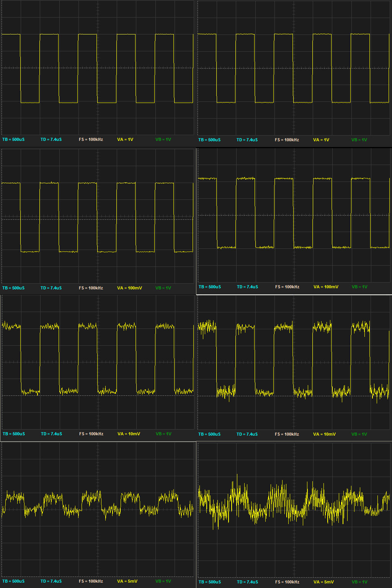Click FS = 100kHz in left VA = 100mV panel

(x=91, y=288)
